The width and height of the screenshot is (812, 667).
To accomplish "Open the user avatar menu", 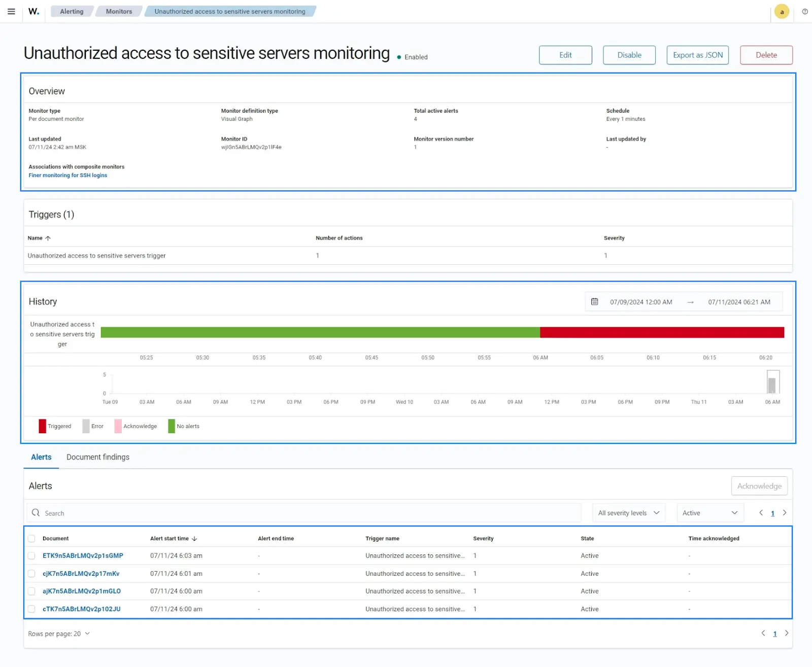I will click(782, 12).
